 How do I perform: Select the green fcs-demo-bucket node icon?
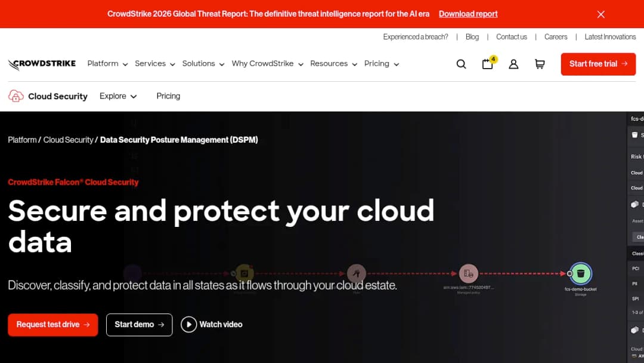click(x=580, y=273)
